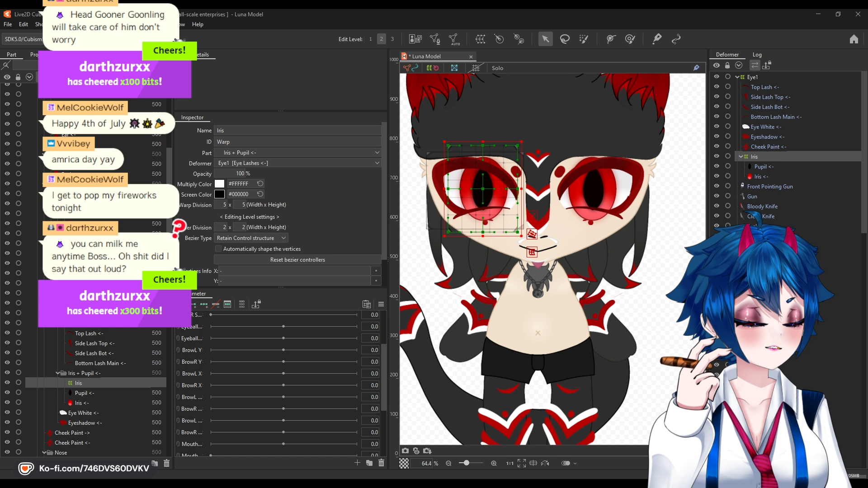This screenshot has width=868, height=488.
Task: Open the Help menu
Action: pos(198,24)
